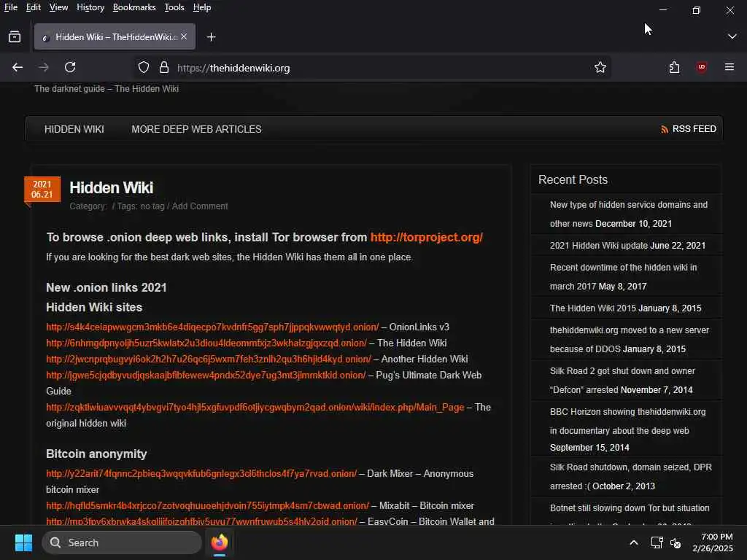Open the Dark Mixer onion link
The height and width of the screenshot is (560, 747).
click(x=201, y=474)
